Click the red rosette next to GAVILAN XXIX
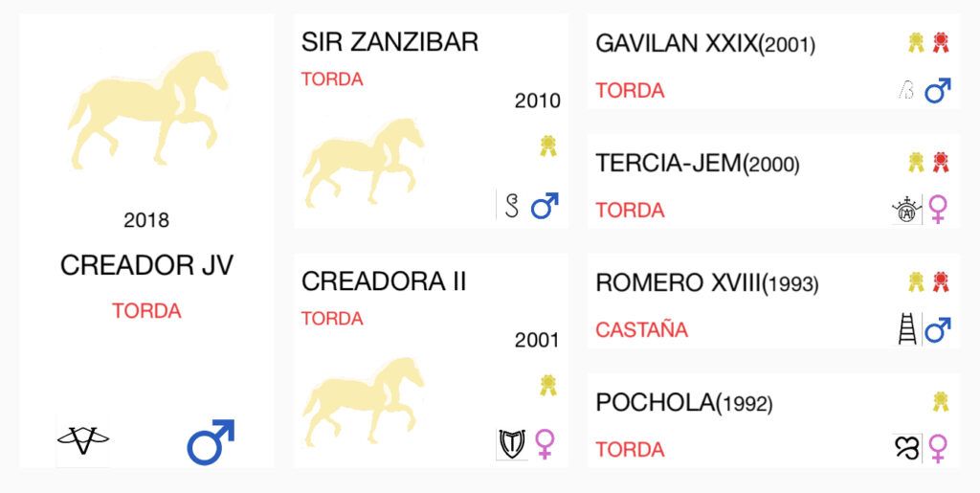This screenshot has height=493, width=980. 942,43
